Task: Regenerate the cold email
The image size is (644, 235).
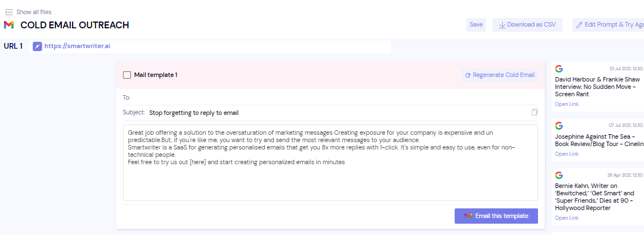Action: (499, 75)
